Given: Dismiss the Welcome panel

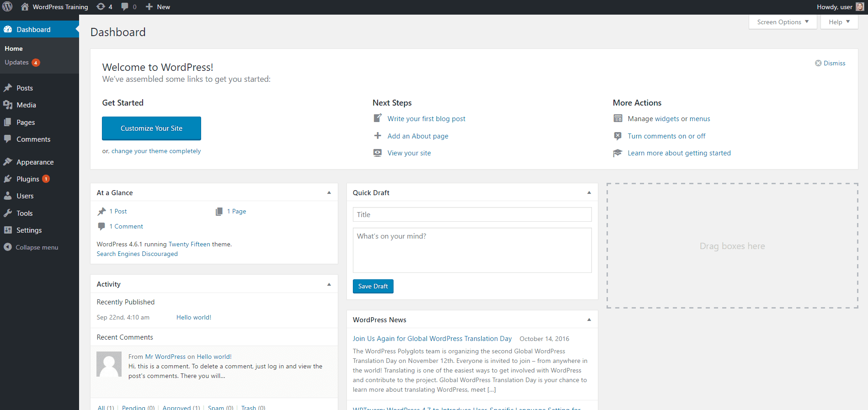Looking at the screenshot, I should point(830,63).
